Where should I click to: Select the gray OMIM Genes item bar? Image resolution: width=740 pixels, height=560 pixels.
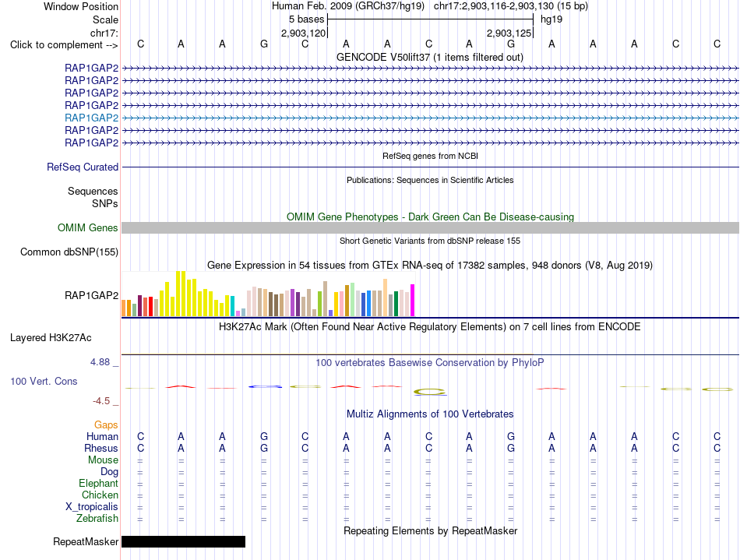tap(431, 228)
